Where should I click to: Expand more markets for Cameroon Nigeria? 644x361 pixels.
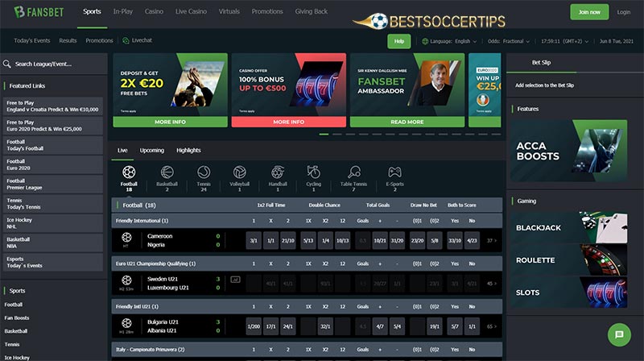492,240
